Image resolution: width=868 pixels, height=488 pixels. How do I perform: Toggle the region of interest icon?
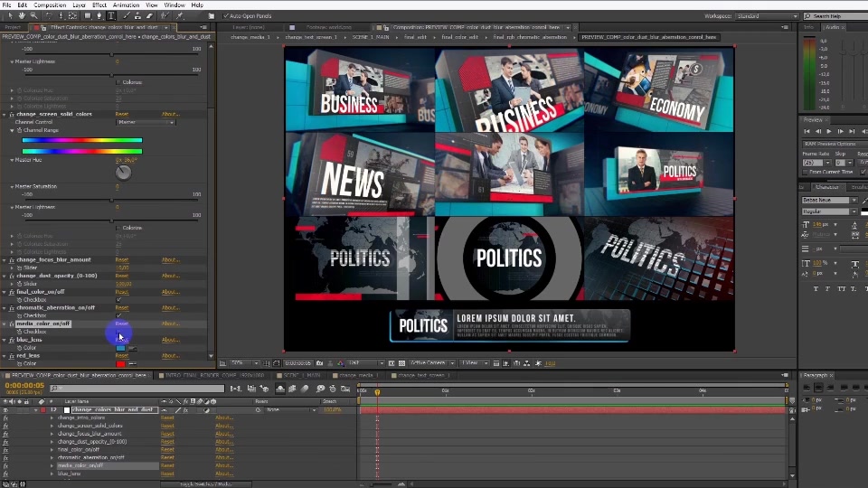pos(392,363)
